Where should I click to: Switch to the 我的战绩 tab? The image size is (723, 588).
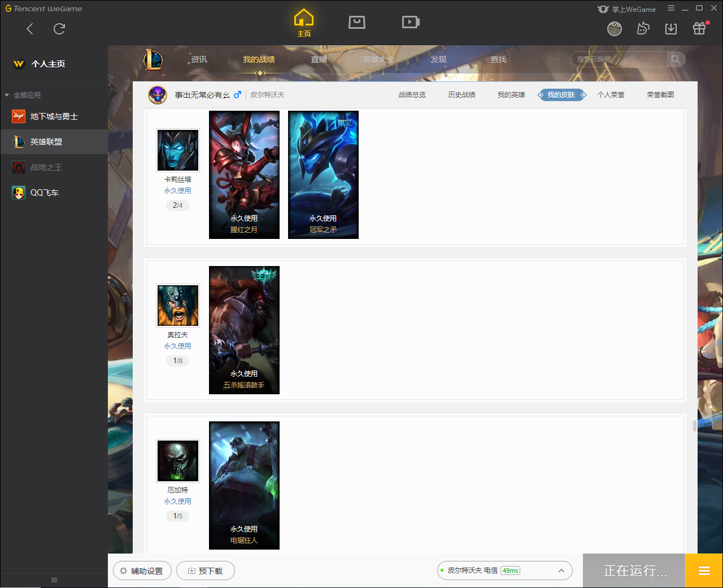coord(259,59)
